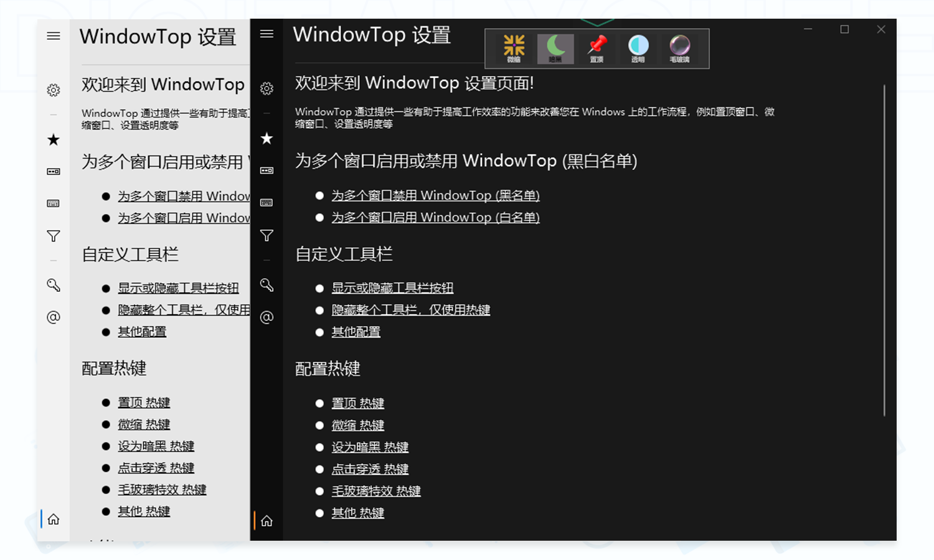Open 为多个窗口禁用 link in light window
Screen dimensions: 934x560
pos(184,196)
